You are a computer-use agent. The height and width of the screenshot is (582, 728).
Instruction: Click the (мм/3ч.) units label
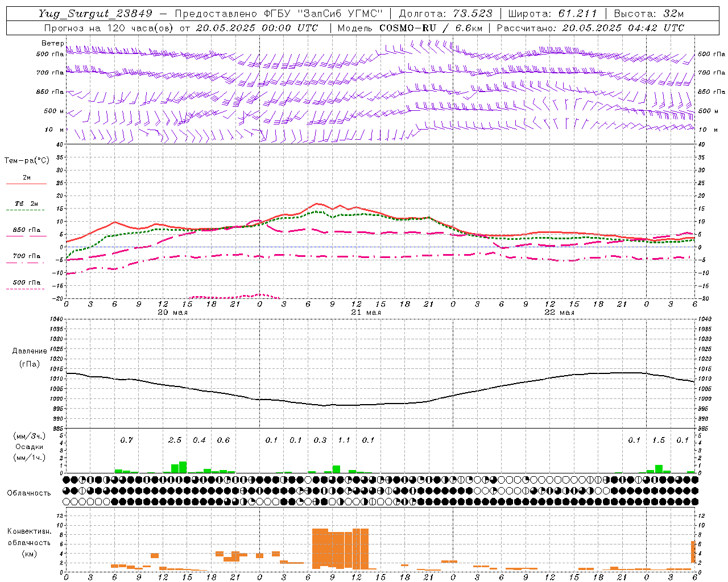(x=29, y=436)
